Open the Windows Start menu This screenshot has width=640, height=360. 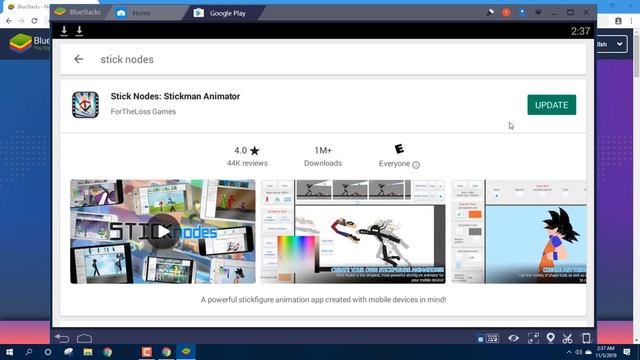point(9,352)
